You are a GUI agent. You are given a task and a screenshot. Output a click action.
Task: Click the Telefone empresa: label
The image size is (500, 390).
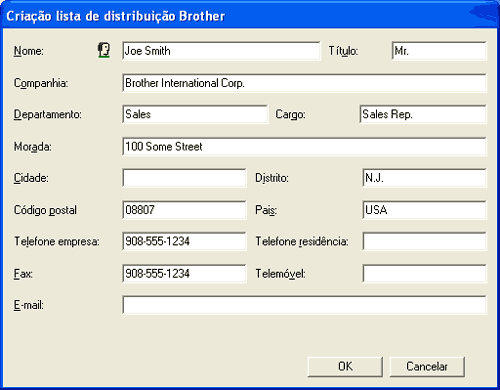coord(57,241)
